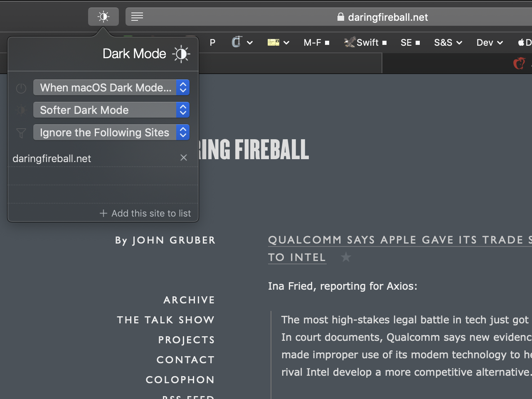Image resolution: width=532 pixels, height=399 pixels.
Task: Click the star permalink icon after TO INTEL
Action: click(x=346, y=257)
